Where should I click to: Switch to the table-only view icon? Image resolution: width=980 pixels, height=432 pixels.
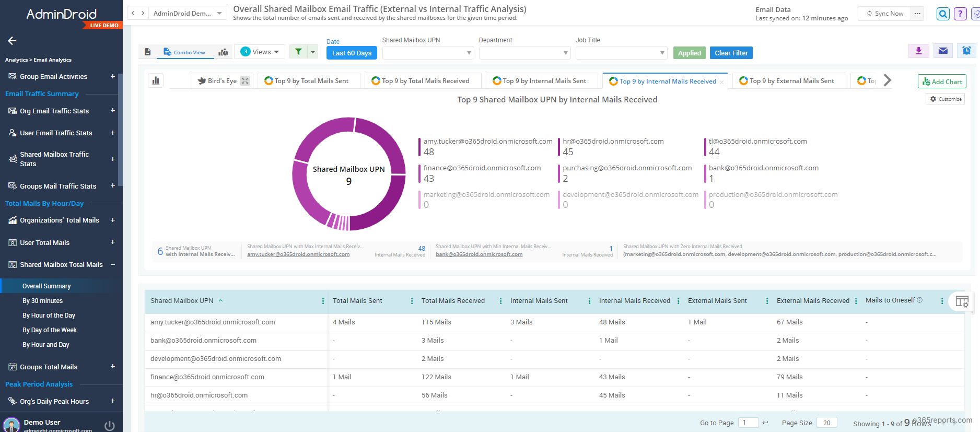pos(148,52)
